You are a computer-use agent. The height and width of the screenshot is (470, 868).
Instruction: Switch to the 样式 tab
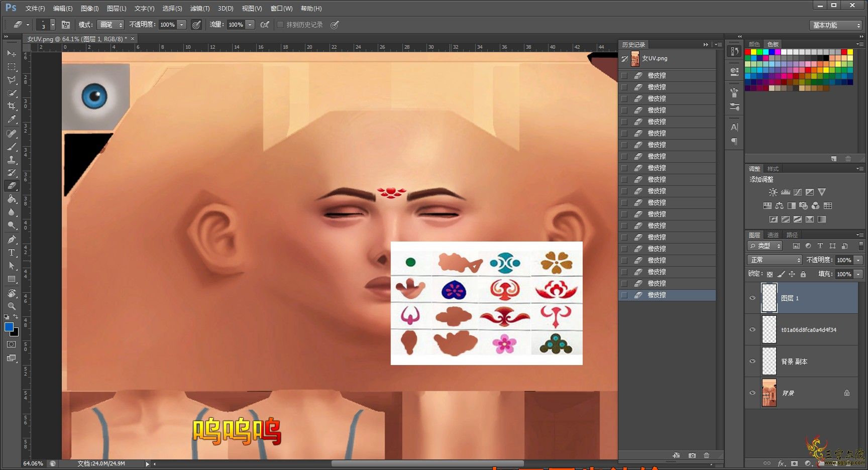773,169
